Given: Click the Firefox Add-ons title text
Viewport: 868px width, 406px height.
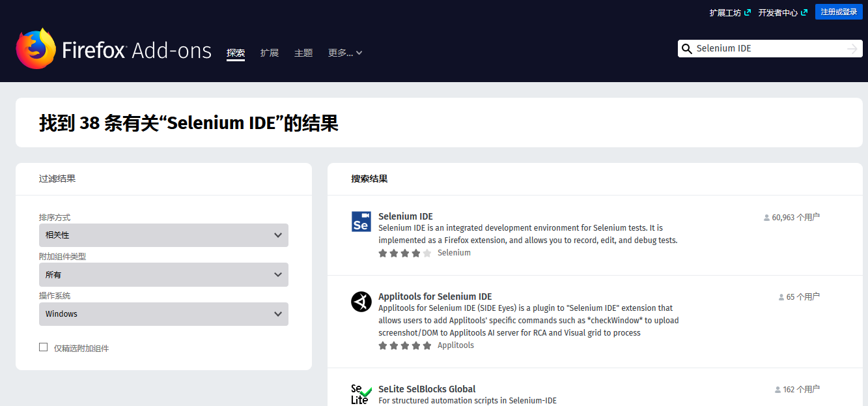Looking at the screenshot, I should [x=137, y=50].
